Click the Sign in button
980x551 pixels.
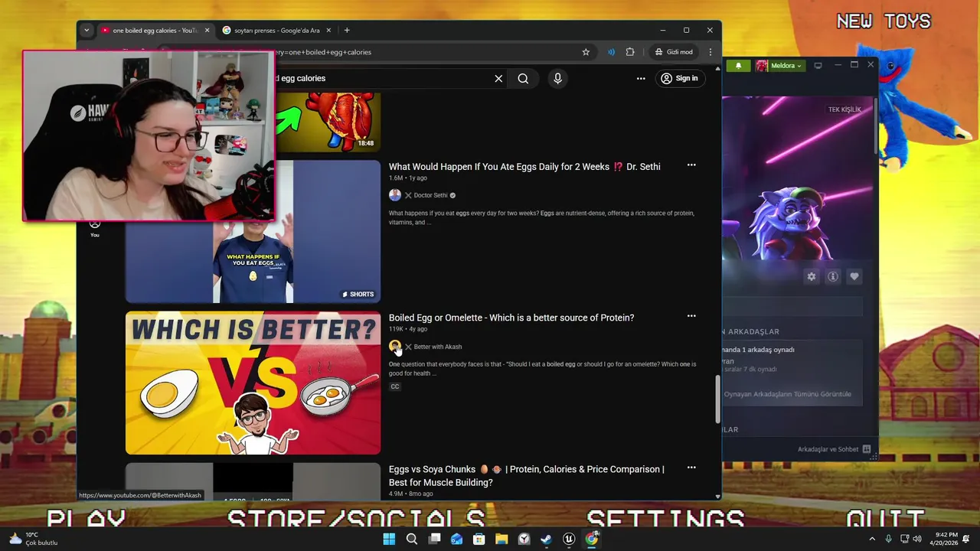[x=680, y=78]
